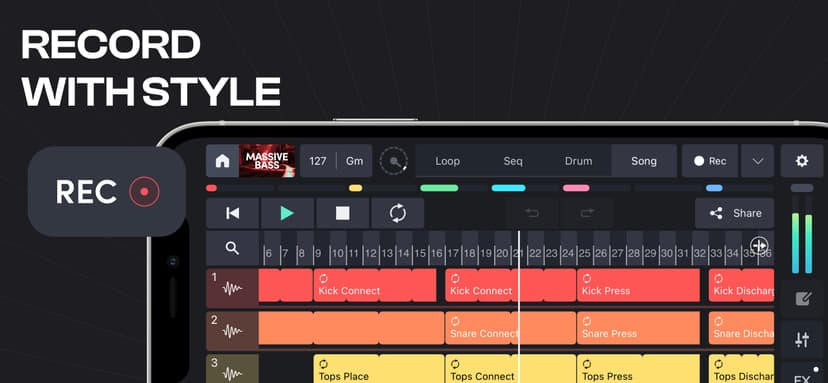Viewport: 828px width, 383px height.
Task: Select the blue section marker
Action: coord(714,188)
